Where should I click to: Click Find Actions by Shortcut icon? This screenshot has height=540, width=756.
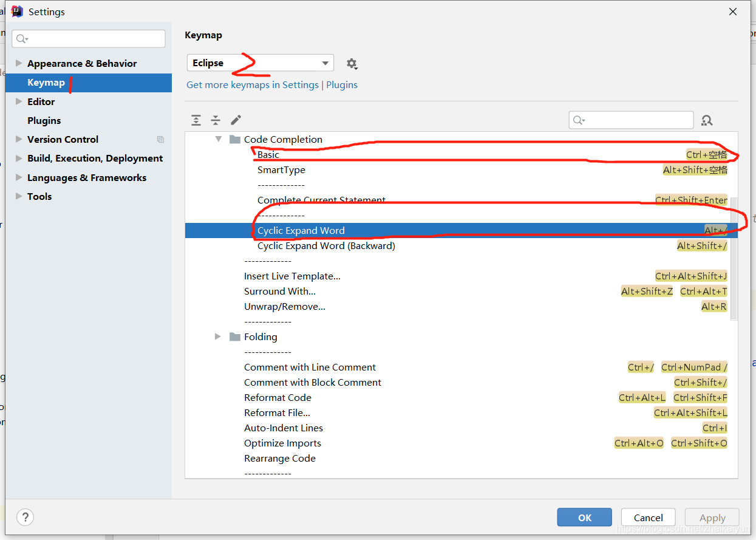(707, 120)
